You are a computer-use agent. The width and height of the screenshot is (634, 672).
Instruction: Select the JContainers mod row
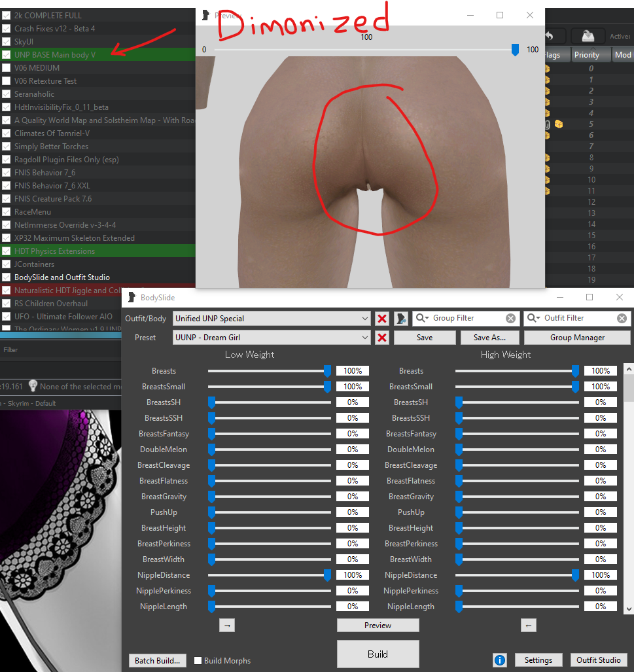97,264
